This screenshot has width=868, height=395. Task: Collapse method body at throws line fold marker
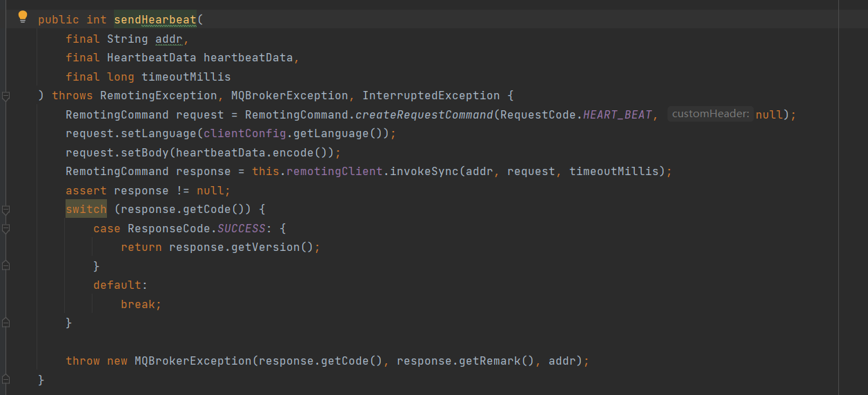click(x=6, y=96)
